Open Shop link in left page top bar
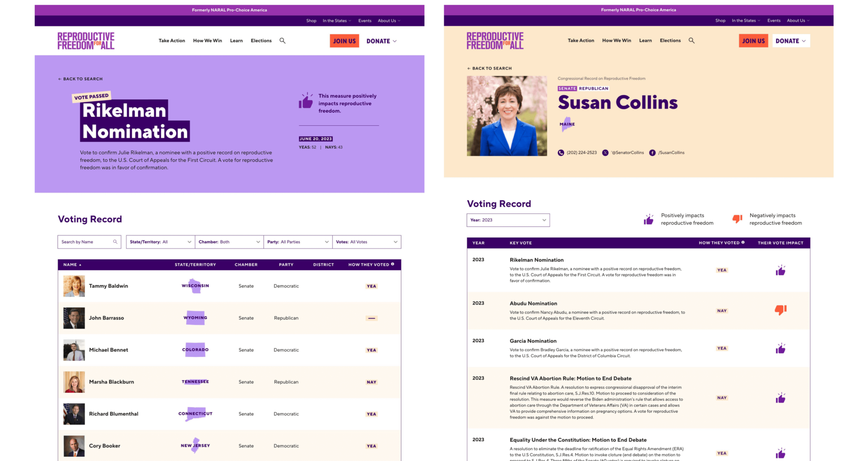 click(x=311, y=21)
